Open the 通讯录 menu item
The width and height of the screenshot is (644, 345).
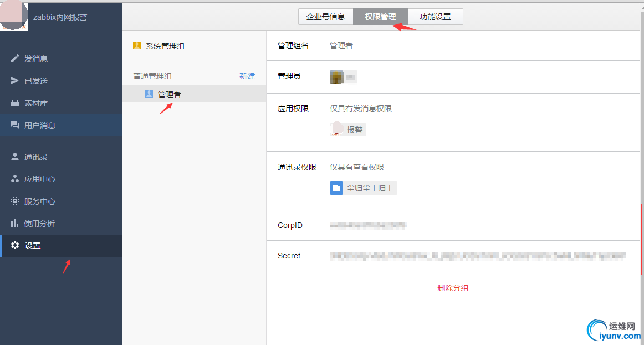click(61, 157)
